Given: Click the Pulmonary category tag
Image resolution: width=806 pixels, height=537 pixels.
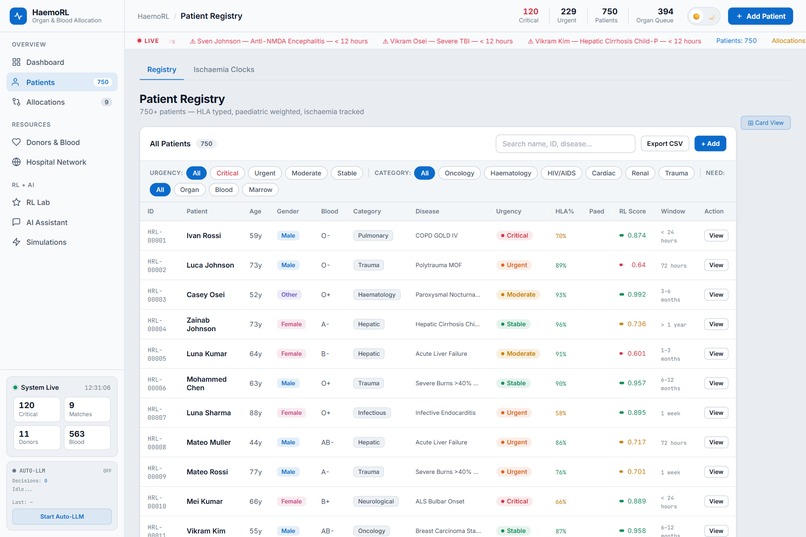Looking at the screenshot, I should point(373,236).
